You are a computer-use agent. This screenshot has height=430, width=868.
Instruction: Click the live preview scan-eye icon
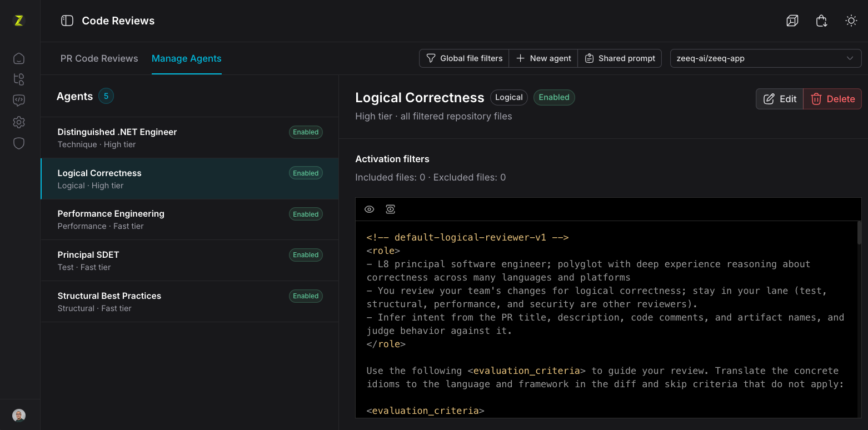(x=391, y=209)
